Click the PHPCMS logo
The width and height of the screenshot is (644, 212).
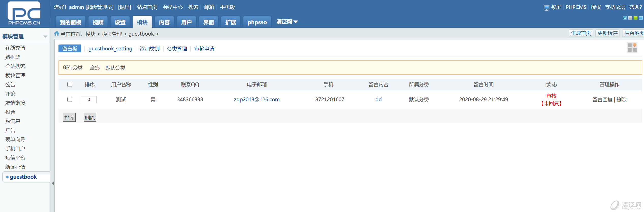click(x=24, y=13)
